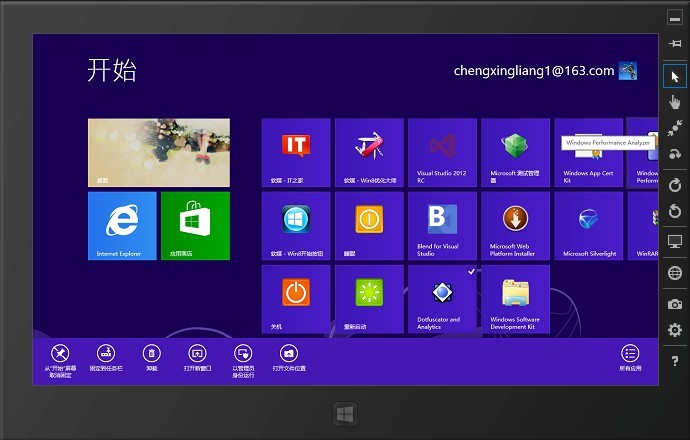This screenshot has width=690, height=440.
Task: Open screenshot settings gear icon
Action: 675,330
